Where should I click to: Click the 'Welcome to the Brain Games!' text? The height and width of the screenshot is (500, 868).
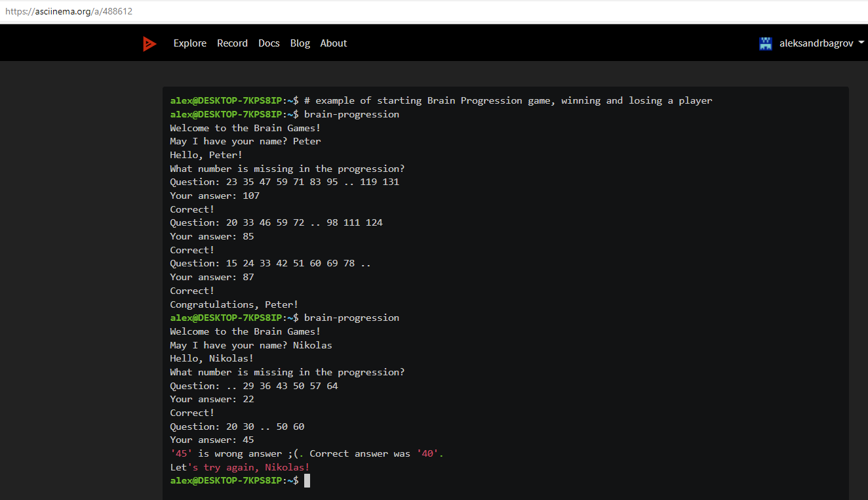click(245, 127)
